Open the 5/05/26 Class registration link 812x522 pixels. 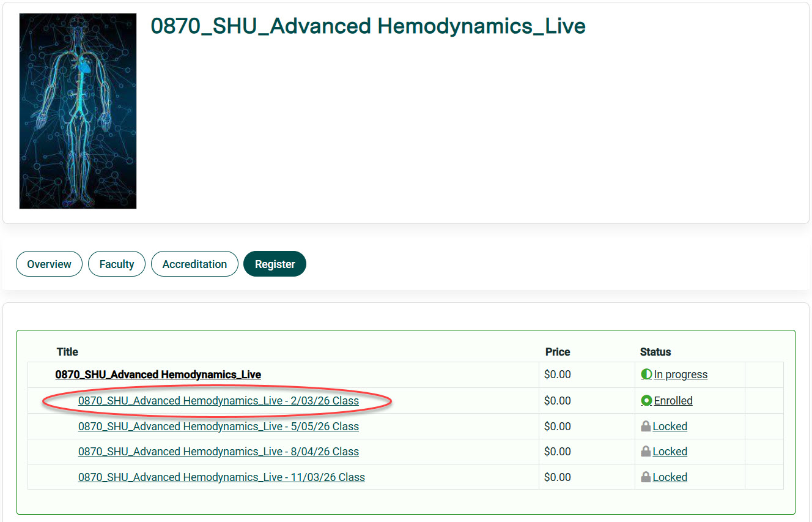[x=218, y=426]
